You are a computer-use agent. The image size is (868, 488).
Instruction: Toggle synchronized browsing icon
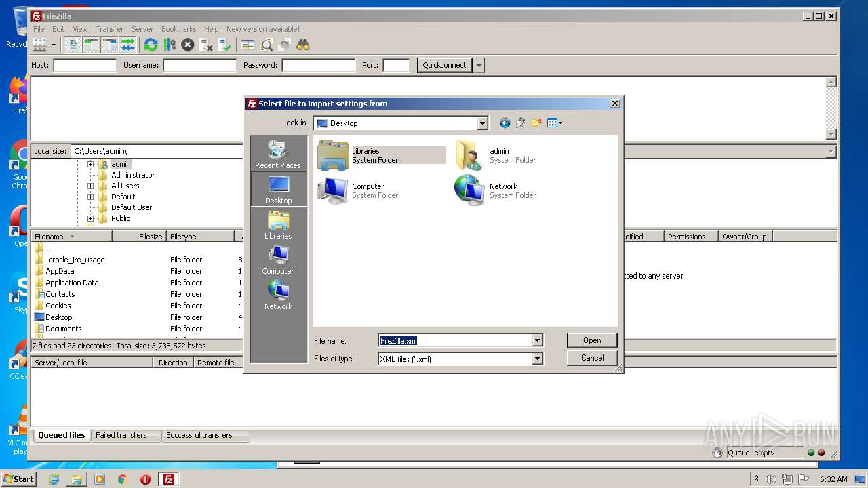(285, 45)
